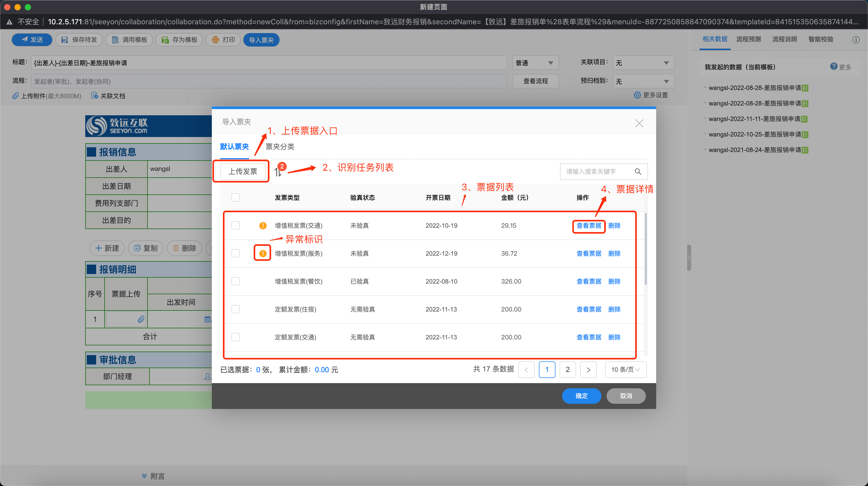The height and width of the screenshot is (486, 868).
Task: Switch to 流程预测 tab
Action: click(x=748, y=39)
